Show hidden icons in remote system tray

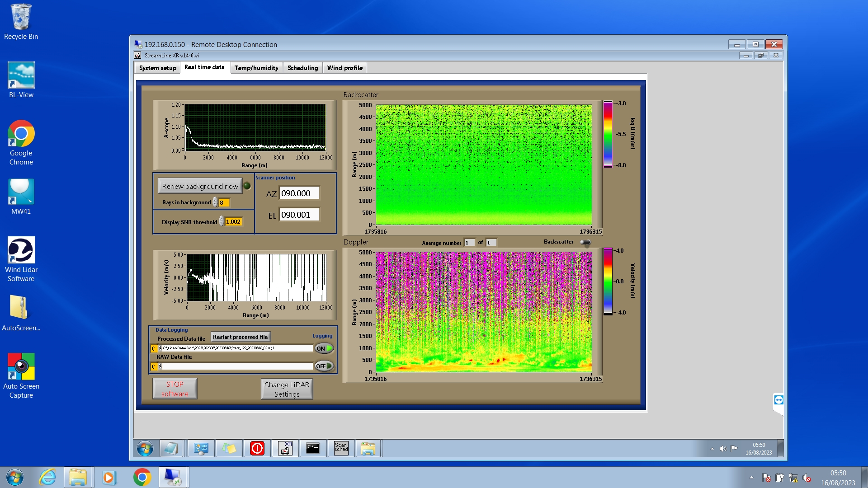(712, 449)
